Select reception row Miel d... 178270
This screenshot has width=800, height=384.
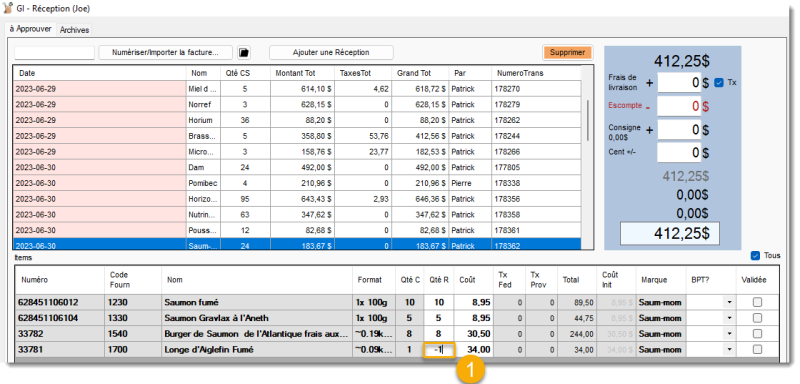pos(297,89)
